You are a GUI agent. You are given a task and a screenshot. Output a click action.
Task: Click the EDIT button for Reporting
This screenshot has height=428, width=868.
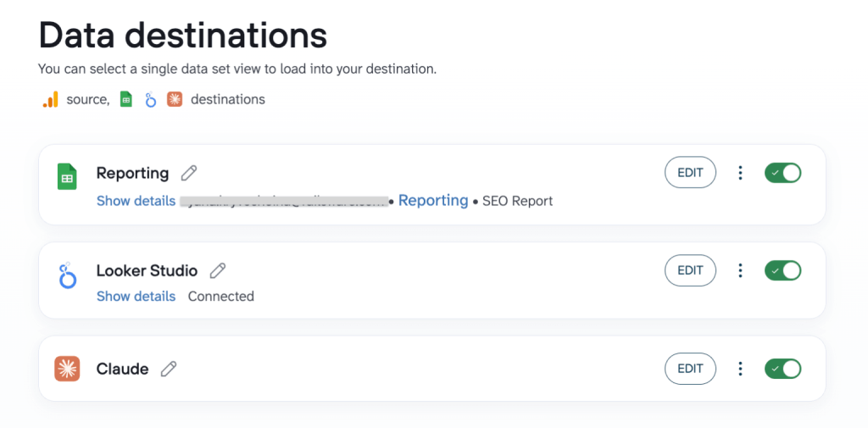point(690,173)
